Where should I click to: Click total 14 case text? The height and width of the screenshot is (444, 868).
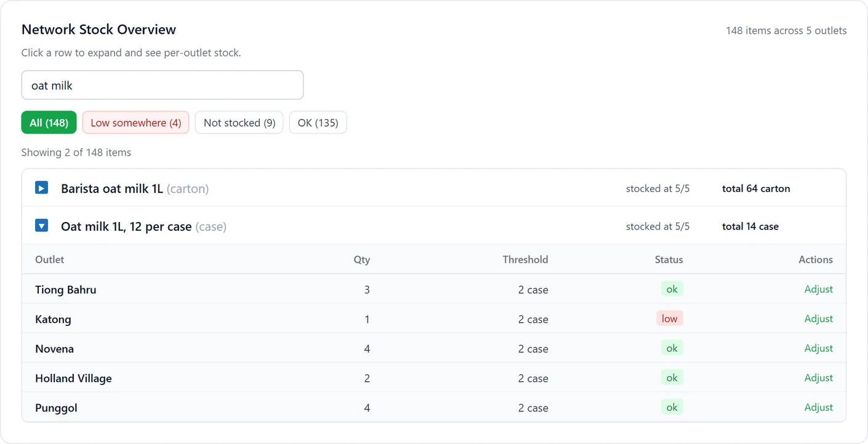tap(750, 227)
